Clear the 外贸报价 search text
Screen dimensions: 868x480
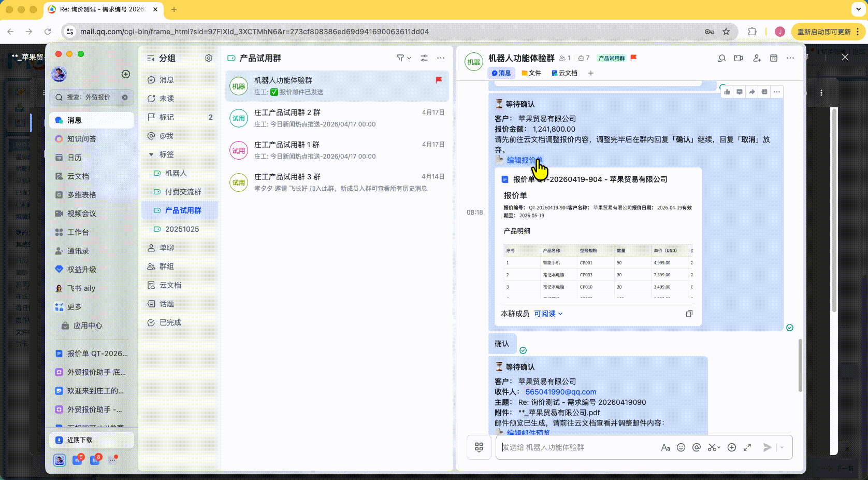click(x=125, y=97)
